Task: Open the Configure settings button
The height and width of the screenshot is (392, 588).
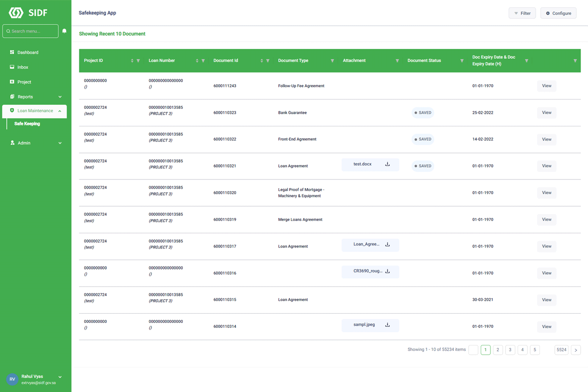Action: pyautogui.click(x=558, y=13)
